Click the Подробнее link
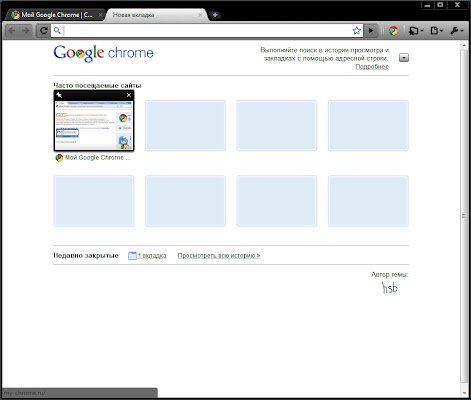 pyautogui.click(x=372, y=67)
